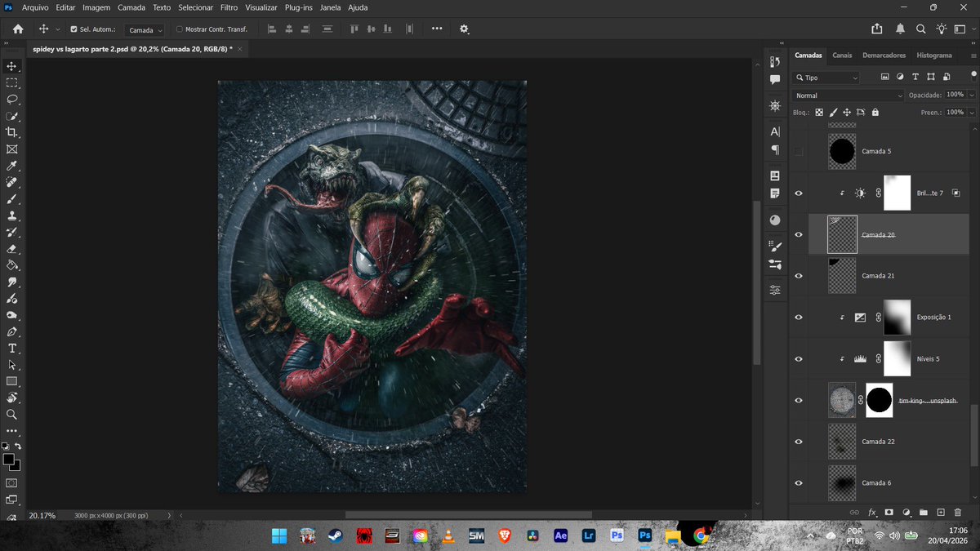Select the Eraser tool
Screen dimensions: 980x551
coord(11,249)
